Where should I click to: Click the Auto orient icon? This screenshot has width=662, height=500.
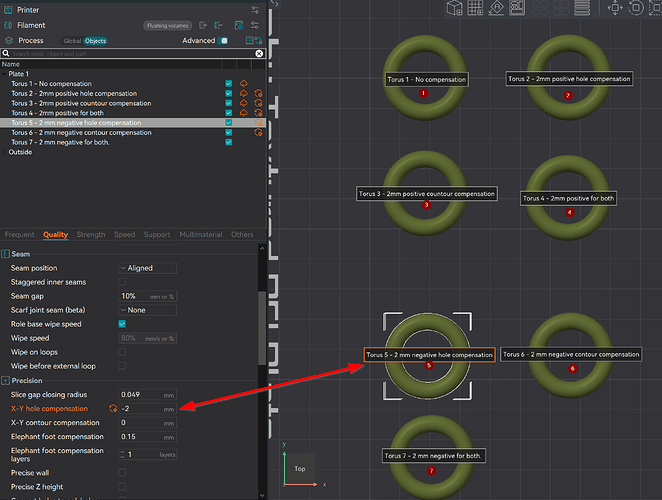(496, 8)
